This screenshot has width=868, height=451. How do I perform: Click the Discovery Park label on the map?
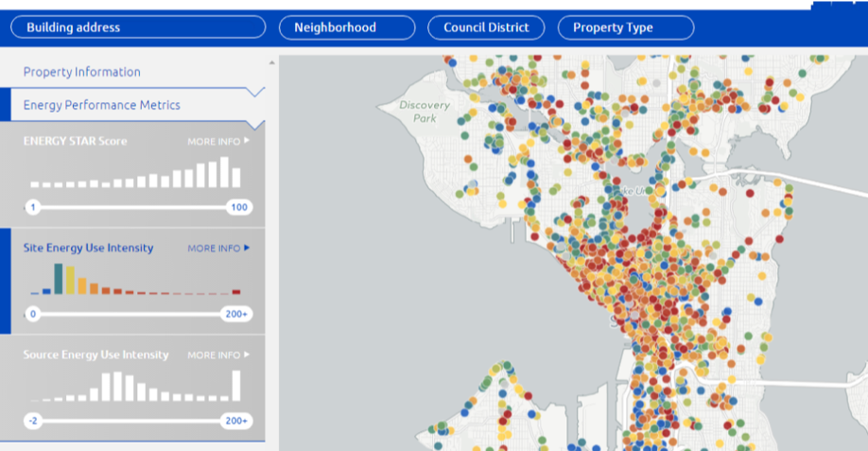click(417, 112)
